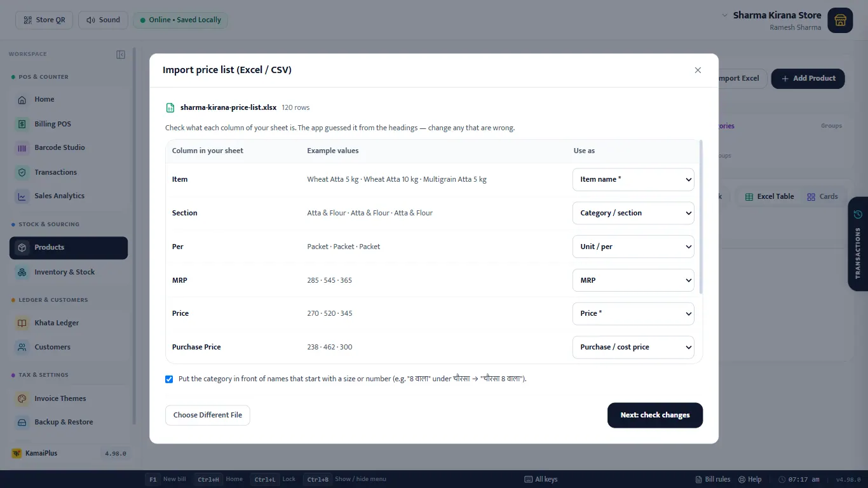Open Help in the status bar

(750, 479)
